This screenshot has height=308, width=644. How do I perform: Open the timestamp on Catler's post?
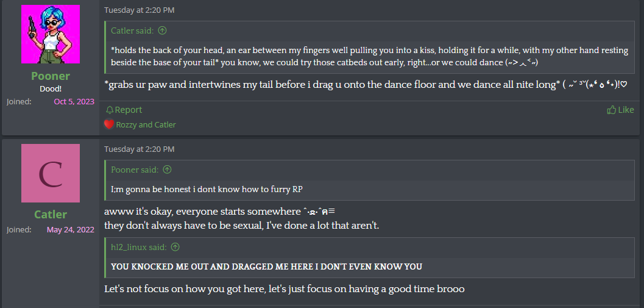[139, 149]
